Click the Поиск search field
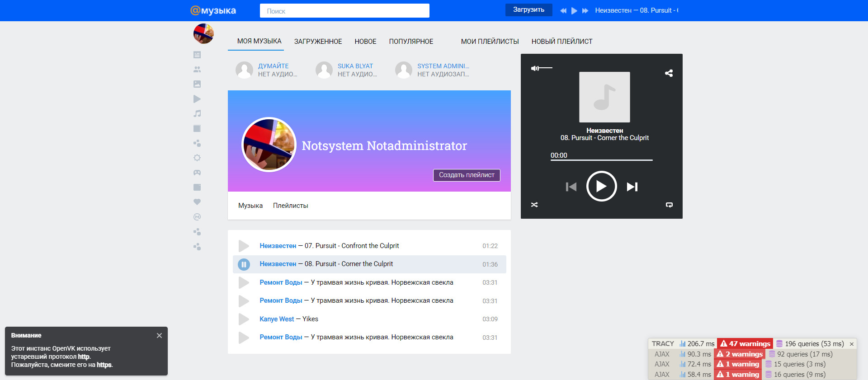The width and height of the screenshot is (868, 380). (x=344, y=11)
